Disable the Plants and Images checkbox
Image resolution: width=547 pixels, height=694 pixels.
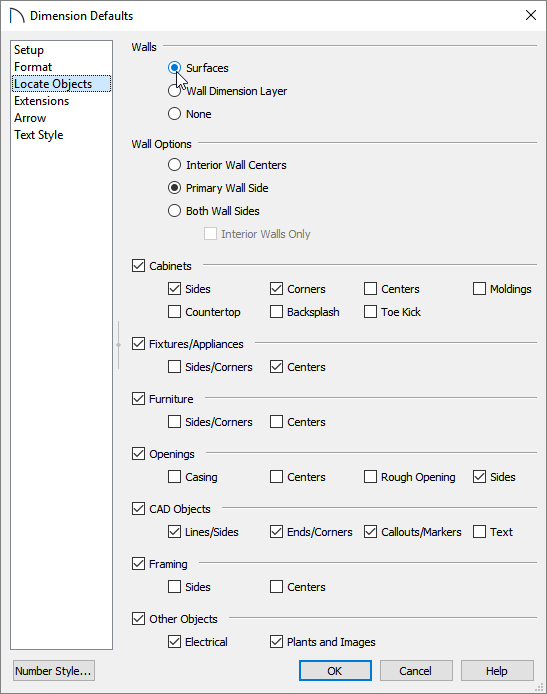coord(277,641)
